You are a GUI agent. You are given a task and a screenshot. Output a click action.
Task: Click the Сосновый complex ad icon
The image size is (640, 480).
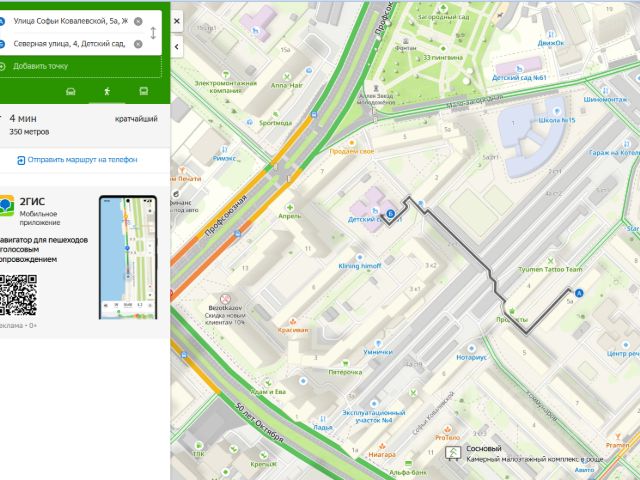(x=453, y=453)
